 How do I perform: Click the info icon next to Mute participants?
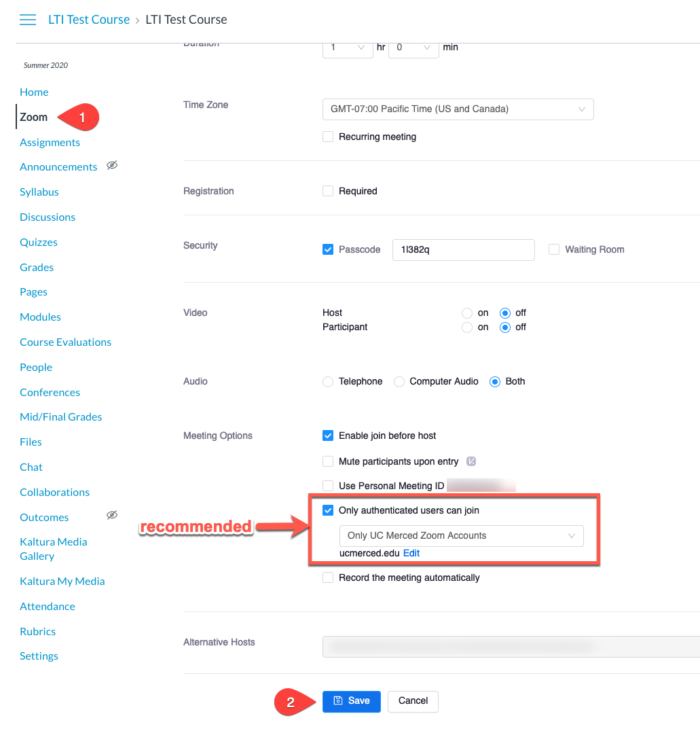point(472,461)
